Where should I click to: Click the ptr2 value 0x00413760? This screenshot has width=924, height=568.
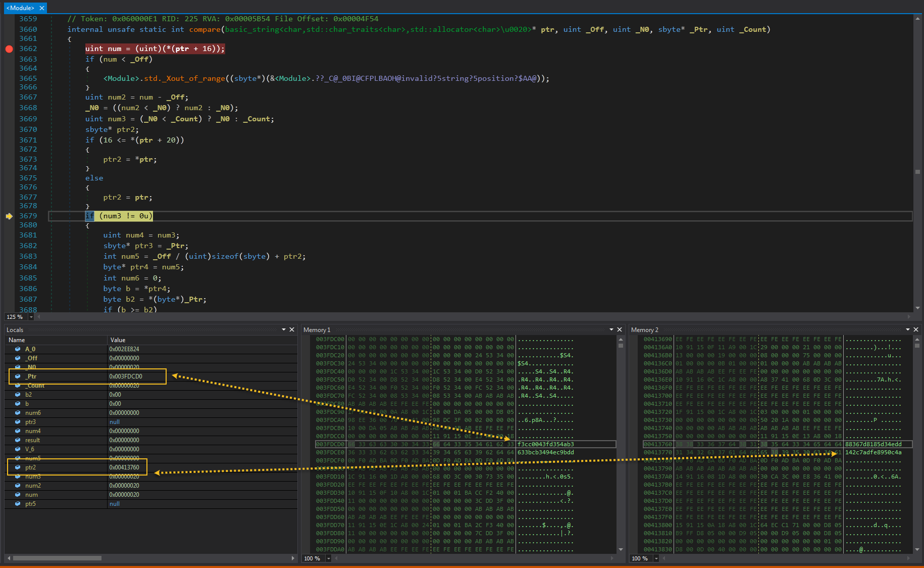(x=124, y=467)
